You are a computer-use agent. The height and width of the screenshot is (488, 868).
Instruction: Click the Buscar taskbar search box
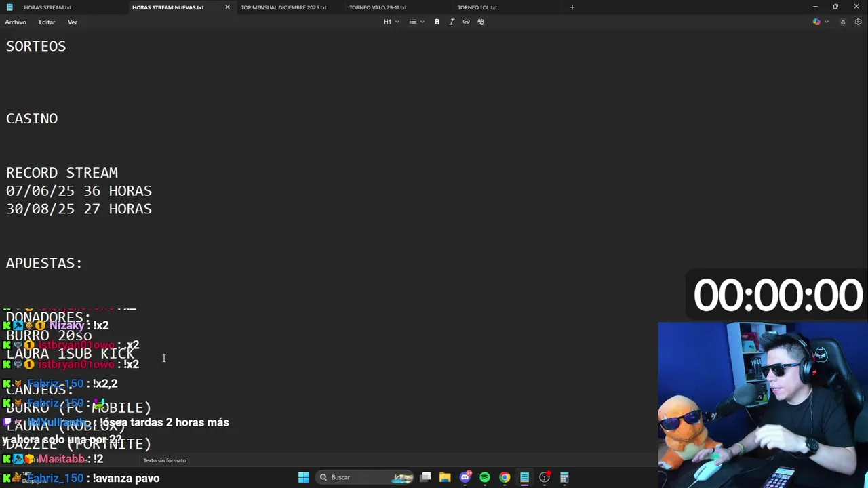(x=365, y=477)
